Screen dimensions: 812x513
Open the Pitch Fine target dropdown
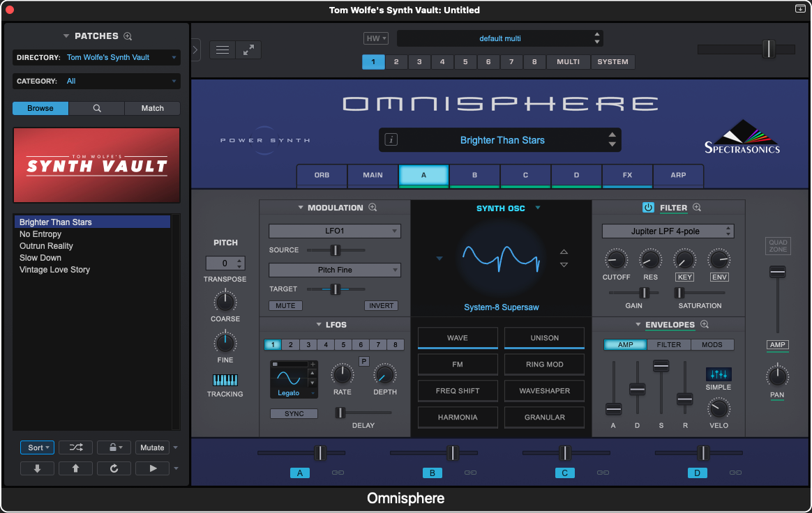[x=335, y=270]
